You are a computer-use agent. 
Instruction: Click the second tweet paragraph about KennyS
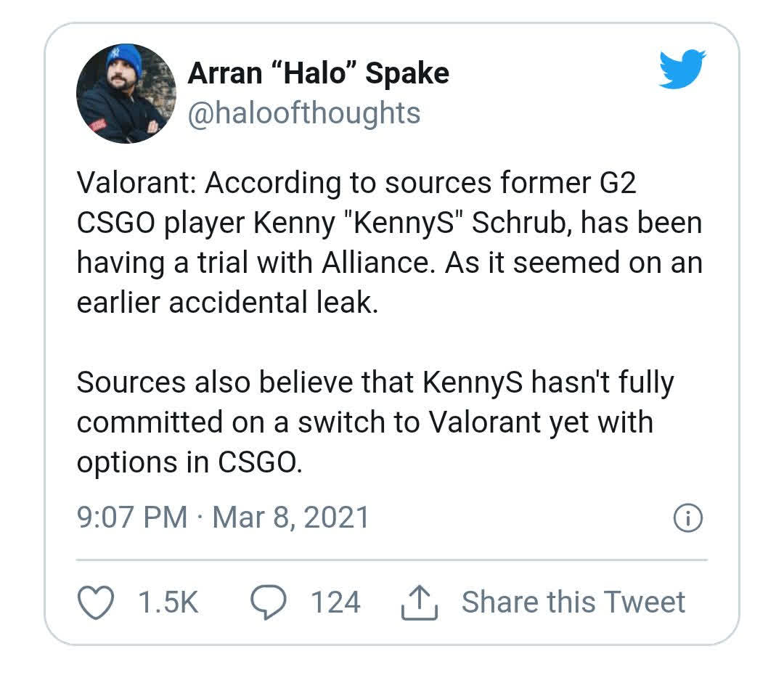[375, 422]
